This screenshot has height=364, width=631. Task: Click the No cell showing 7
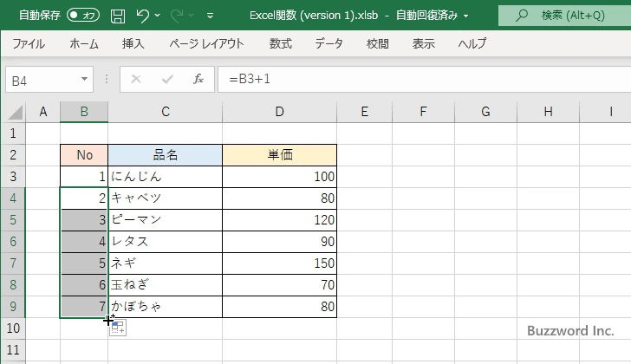coord(84,307)
